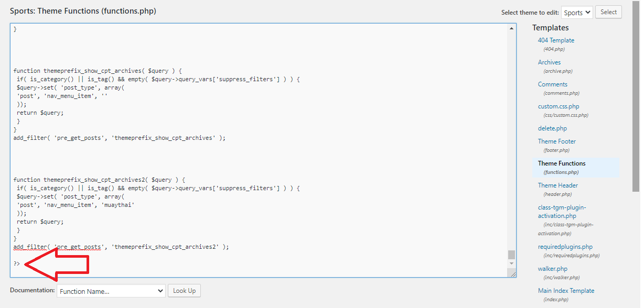Open the 'Select theme to edit' Sports dropdown

576,13
